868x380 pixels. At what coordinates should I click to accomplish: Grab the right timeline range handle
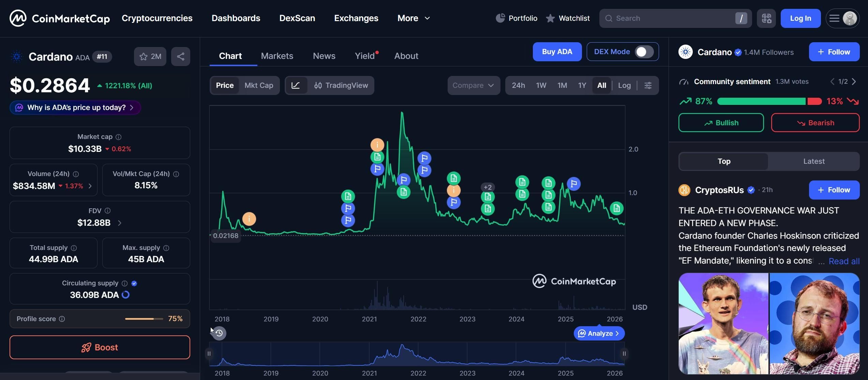[624, 353]
